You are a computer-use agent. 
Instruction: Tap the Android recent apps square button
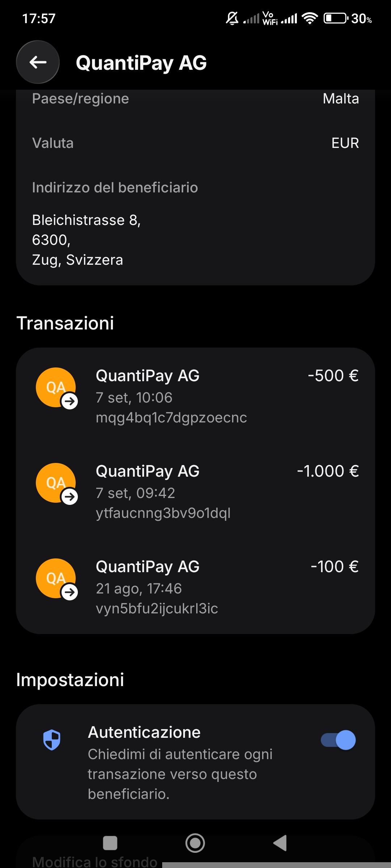110,843
